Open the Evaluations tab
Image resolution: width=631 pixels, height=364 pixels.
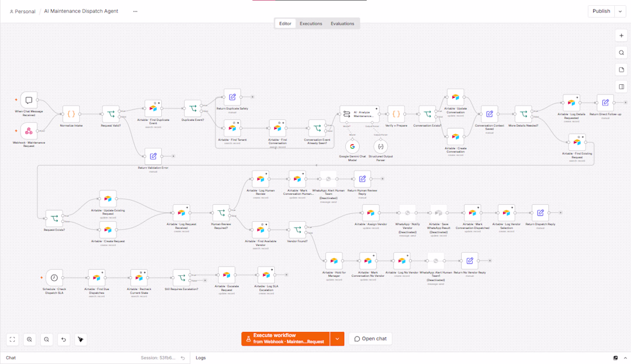click(x=342, y=24)
